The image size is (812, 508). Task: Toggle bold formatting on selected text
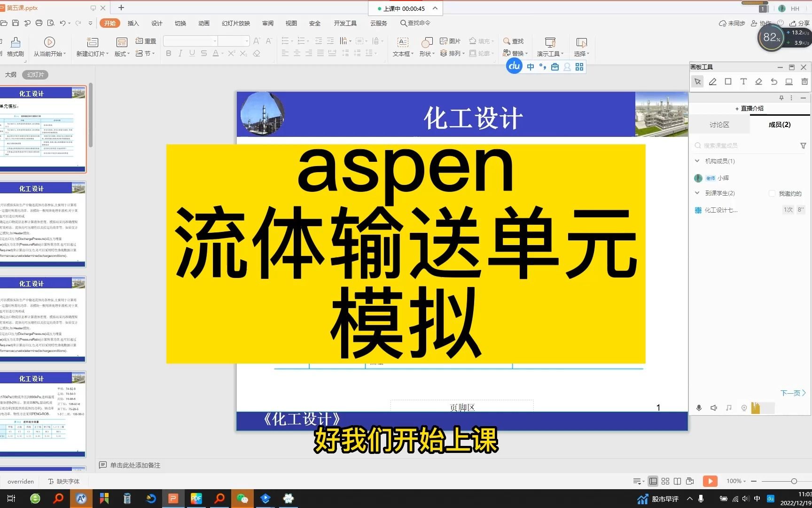tap(168, 53)
